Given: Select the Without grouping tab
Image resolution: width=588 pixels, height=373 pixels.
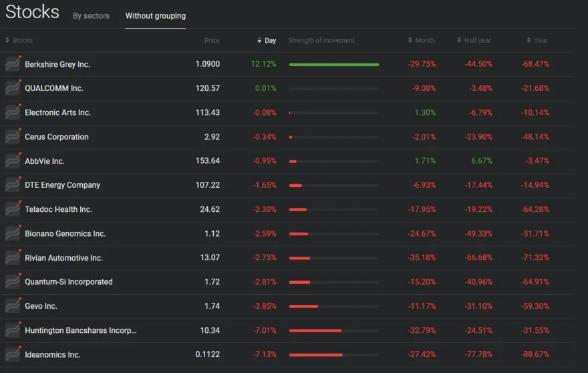Looking at the screenshot, I should click(x=156, y=16).
